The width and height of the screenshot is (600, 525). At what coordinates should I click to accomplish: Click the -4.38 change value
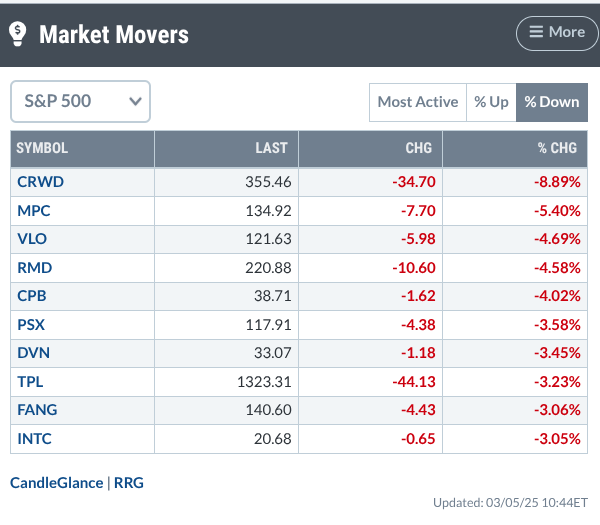[x=418, y=325]
